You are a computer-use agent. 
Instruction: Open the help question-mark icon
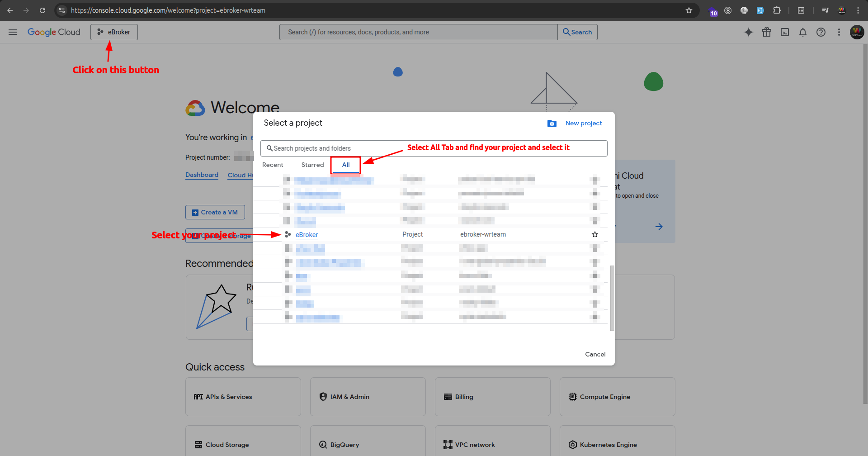point(821,32)
